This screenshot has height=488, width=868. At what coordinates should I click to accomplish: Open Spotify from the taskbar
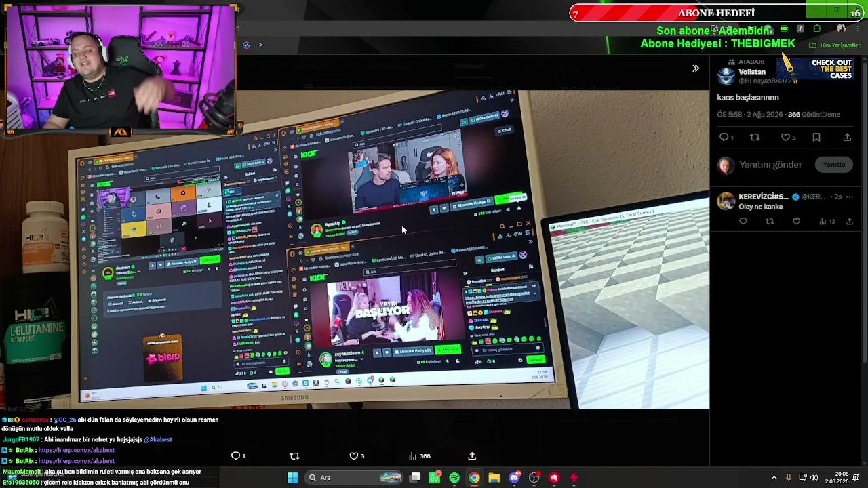pos(454,478)
